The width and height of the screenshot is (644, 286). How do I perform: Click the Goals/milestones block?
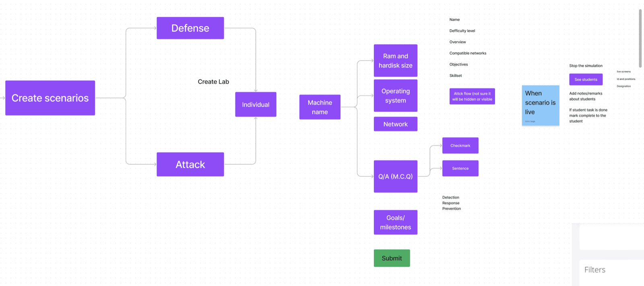tap(396, 222)
